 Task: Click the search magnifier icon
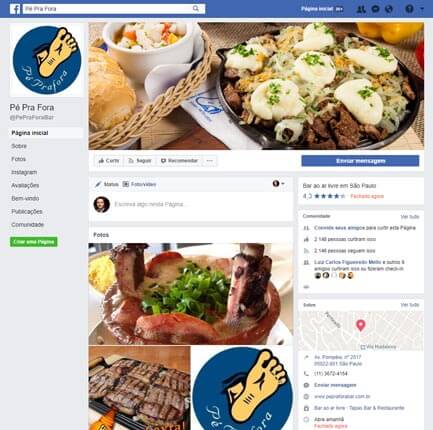(196, 9)
